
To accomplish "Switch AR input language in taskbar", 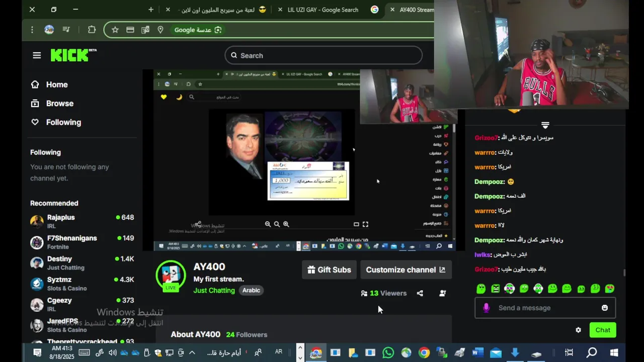I will click(278, 352).
